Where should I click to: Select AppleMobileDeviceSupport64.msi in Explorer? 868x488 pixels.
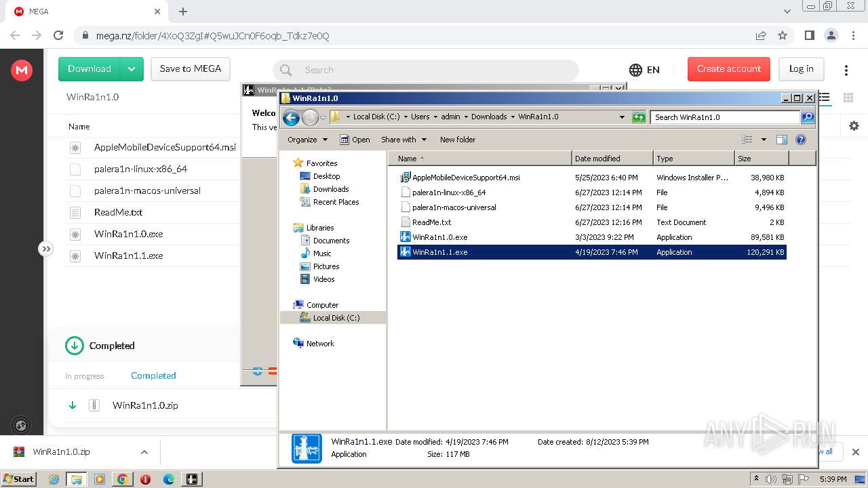[466, 178]
